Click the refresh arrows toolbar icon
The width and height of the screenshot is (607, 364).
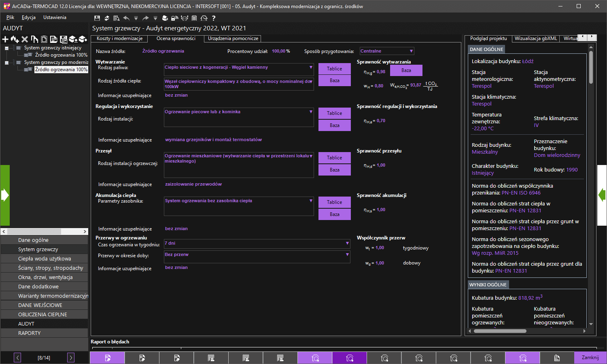[107, 18]
